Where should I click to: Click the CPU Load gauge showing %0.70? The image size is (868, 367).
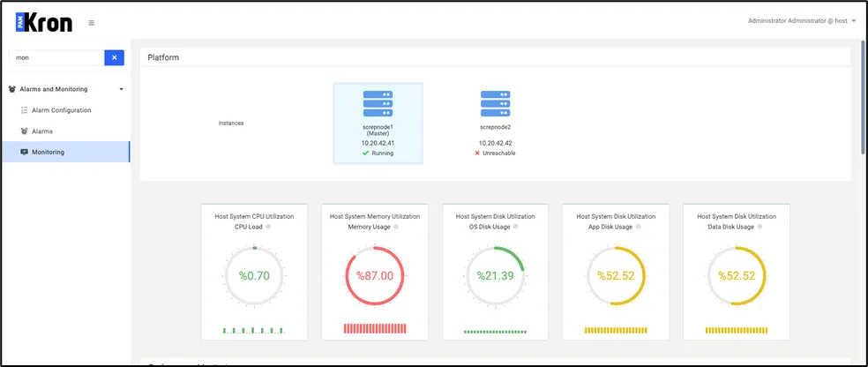point(254,275)
